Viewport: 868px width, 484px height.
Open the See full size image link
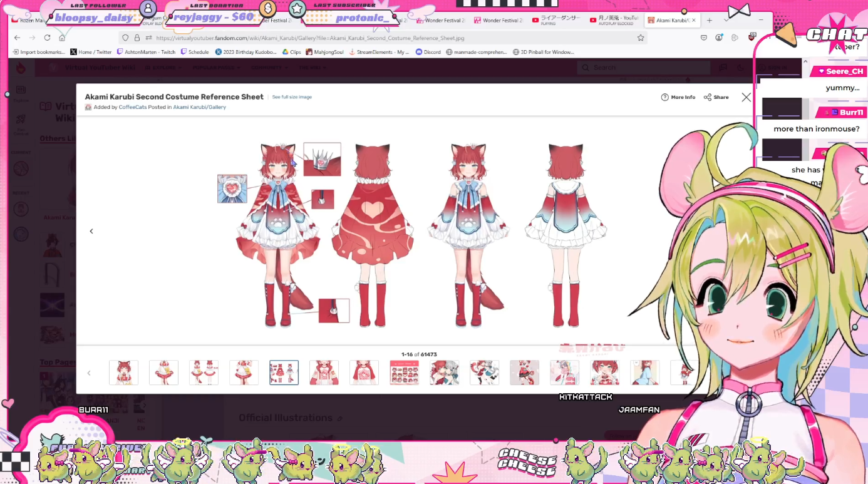pyautogui.click(x=292, y=97)
